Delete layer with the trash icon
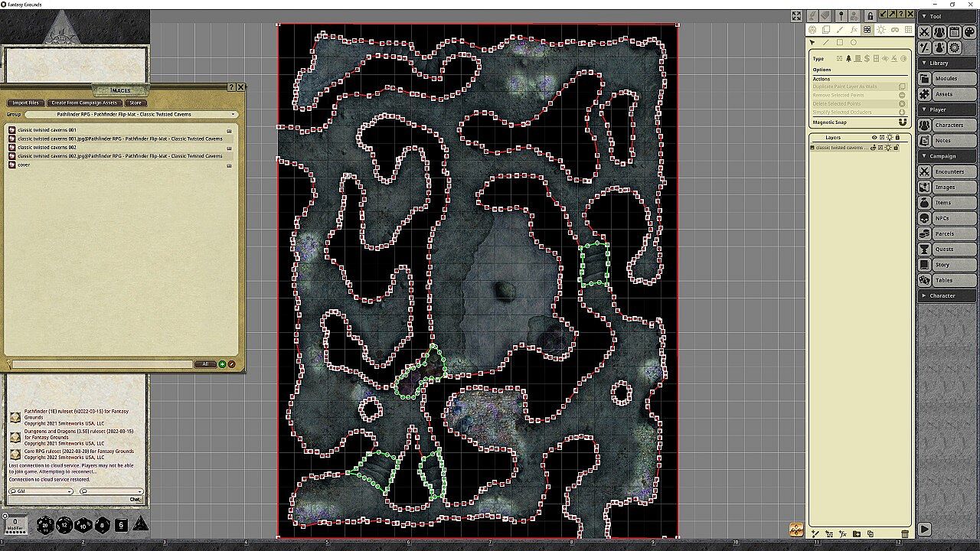 [905, 534]
